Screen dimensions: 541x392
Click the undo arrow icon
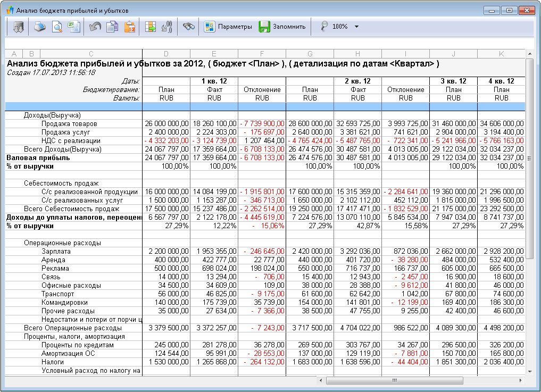pyautogui.click(x=95, y=27)
